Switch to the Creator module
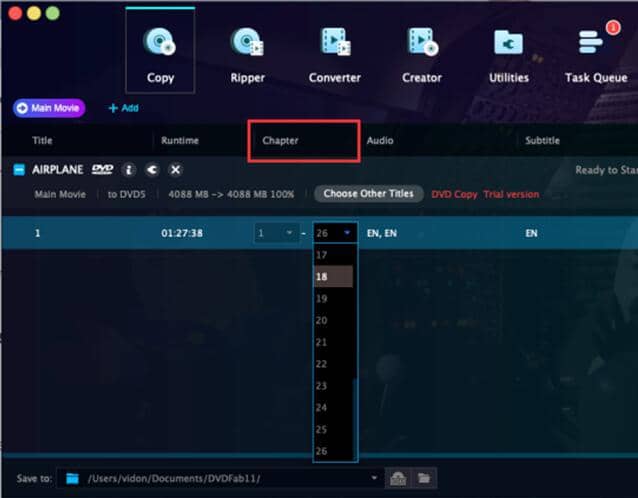Viewport: 638px width, 498px height. point(422,55)
